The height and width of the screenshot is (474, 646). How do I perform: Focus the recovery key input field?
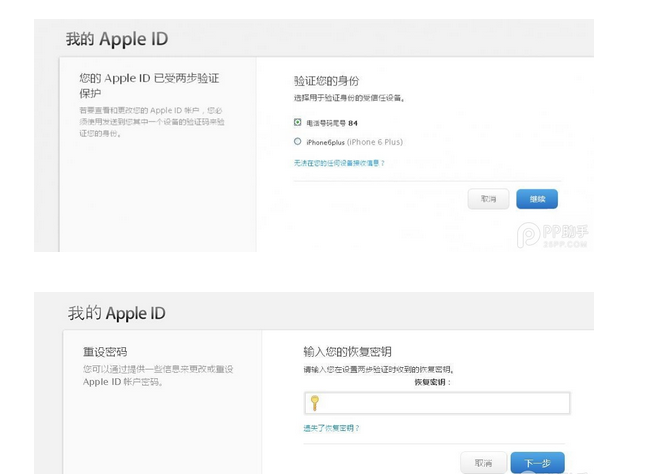click(437, 403)
